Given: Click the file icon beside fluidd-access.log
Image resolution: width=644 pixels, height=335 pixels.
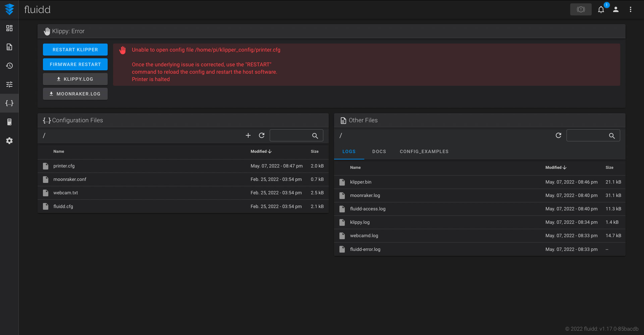Looking at the screenshot, I should [342, 209].
